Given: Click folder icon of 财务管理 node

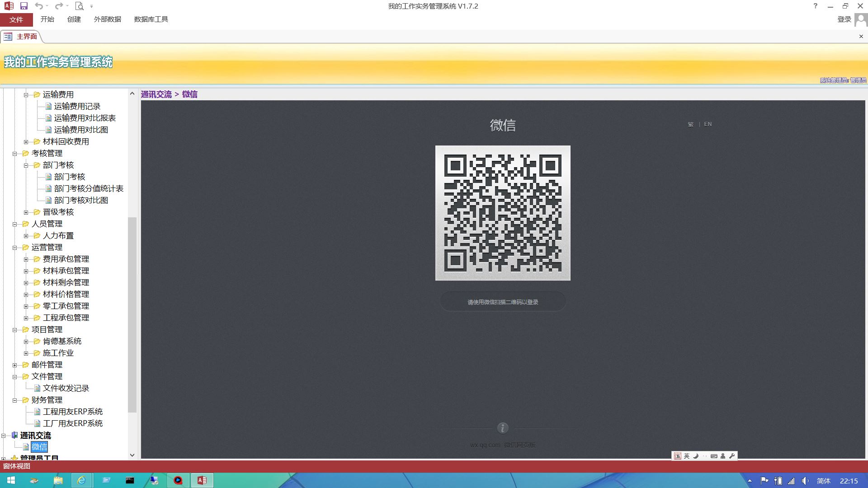Looking at the screenshot, I should [x=26, y=400].
